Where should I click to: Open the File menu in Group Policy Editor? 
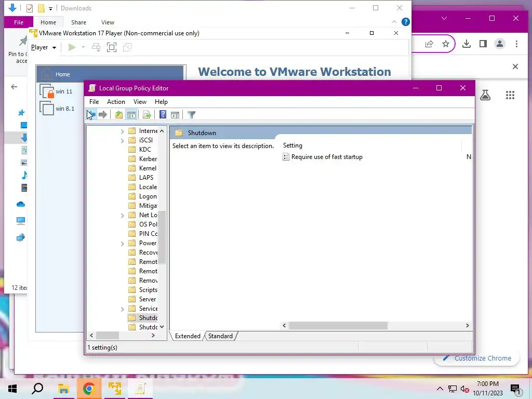[94, 102]
